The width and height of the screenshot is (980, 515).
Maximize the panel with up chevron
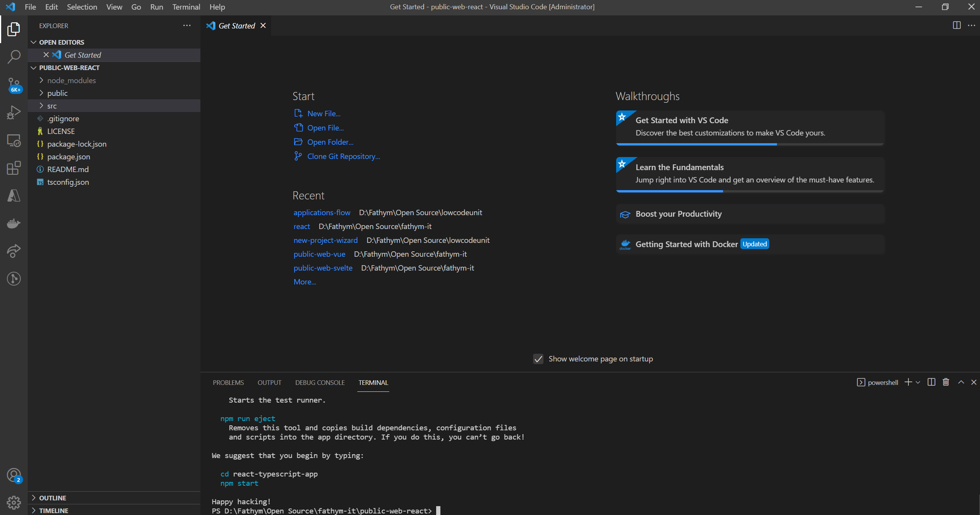point(961,382)
